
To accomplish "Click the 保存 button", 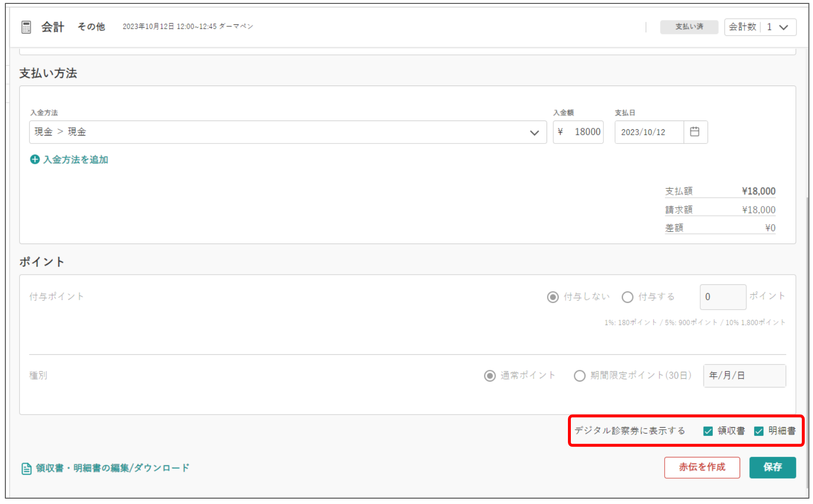I will point(773,468).
